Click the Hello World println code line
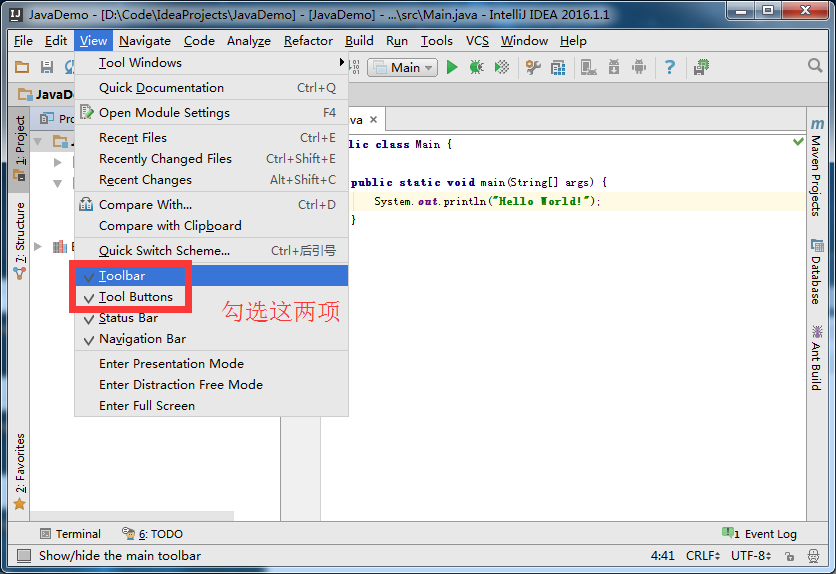Screen dimensions: 836x574 pos(487,201)
